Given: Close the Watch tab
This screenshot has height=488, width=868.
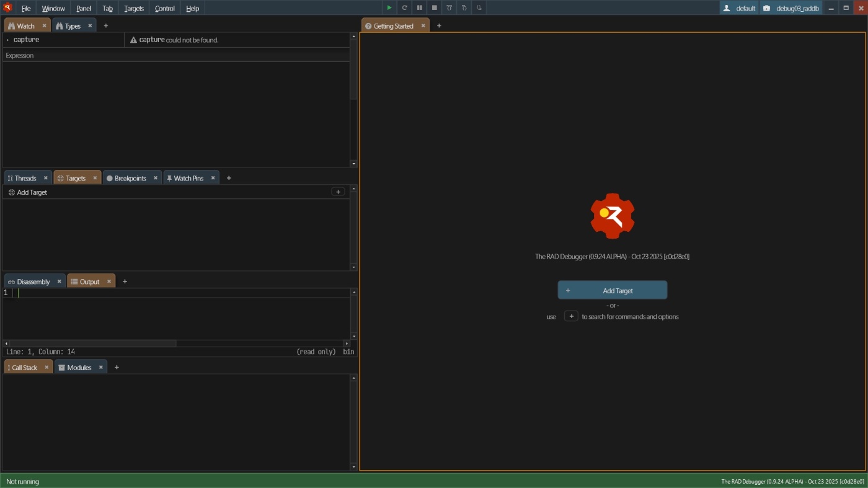Looking at the screenshot, I should (44, 25).
